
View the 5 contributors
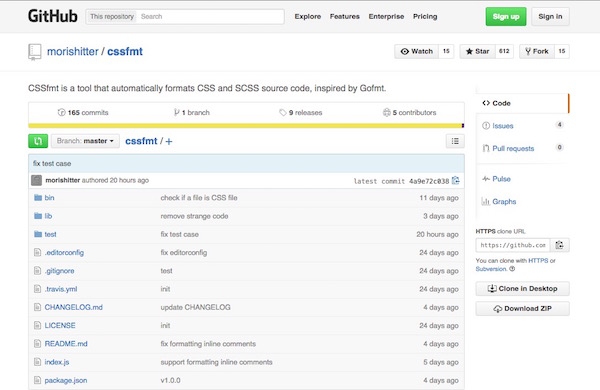(x=409, y=113)
